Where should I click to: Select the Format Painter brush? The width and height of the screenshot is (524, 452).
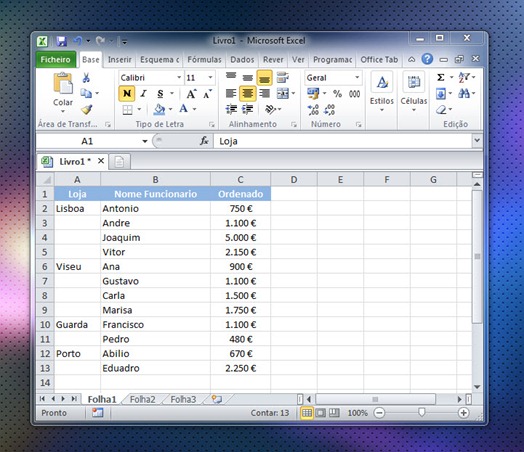[x=87, y=109]
